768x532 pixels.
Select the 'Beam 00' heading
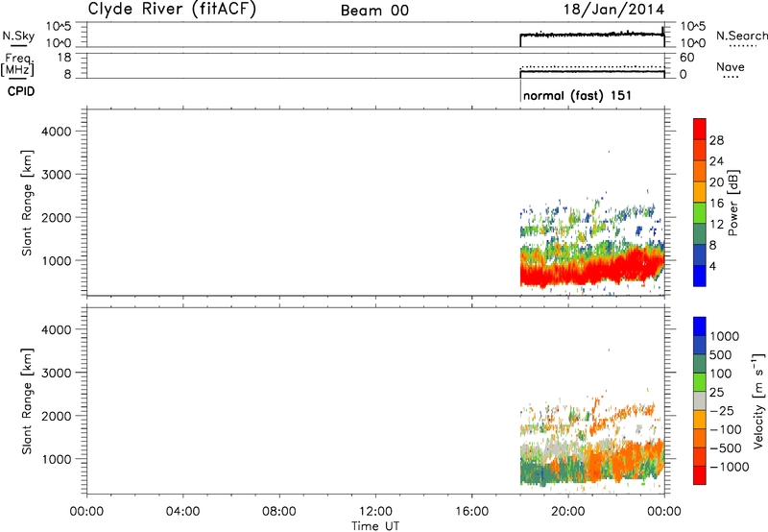coord(374,11)
